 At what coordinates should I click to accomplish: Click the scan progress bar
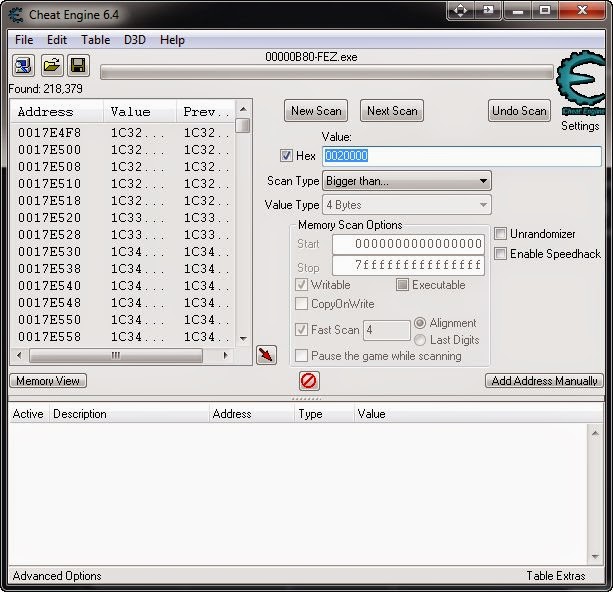327,73
